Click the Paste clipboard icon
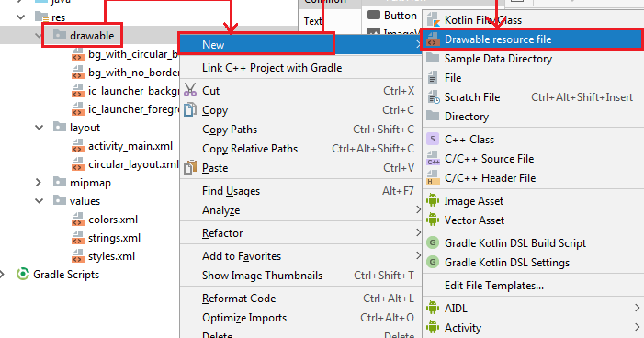 pyautogui.click(x=190, y=167)
